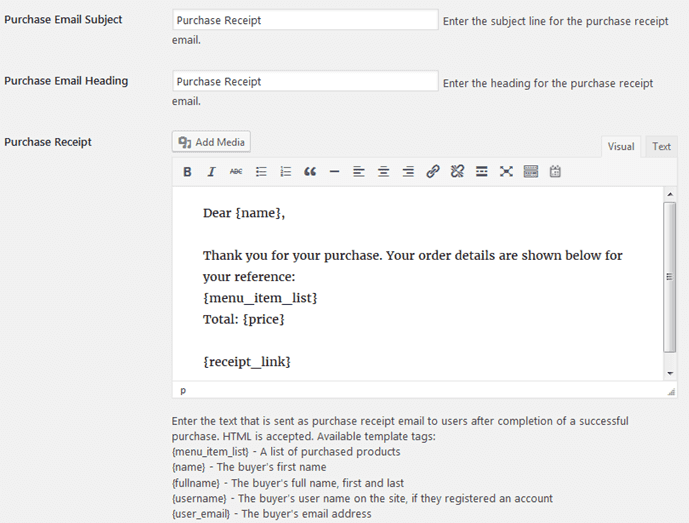Align text to the left
Viewport: 689px width, 523px height.
click(359, 172)
